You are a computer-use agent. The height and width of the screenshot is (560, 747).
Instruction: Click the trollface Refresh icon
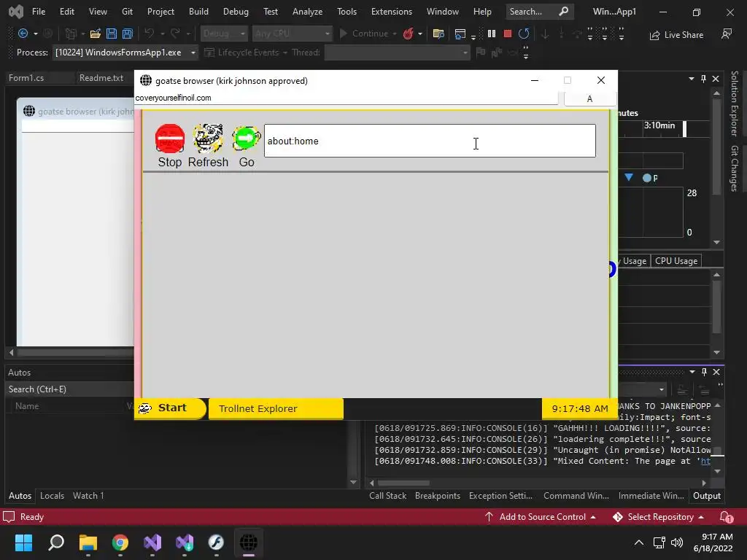[x=208, y=138]
